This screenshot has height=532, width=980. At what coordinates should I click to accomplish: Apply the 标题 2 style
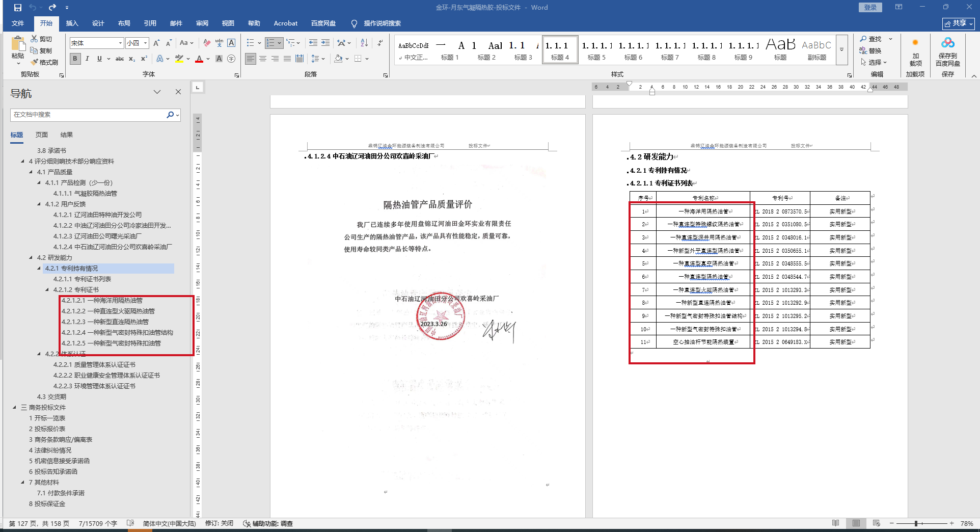[x=486, y=50]
